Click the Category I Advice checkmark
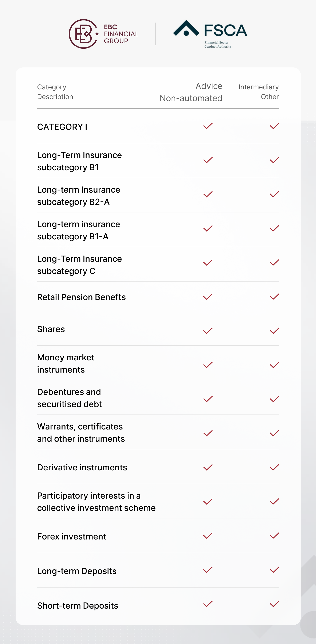This screenshot has width=316, height=644. pyautogui.click(x=208, y=126)
